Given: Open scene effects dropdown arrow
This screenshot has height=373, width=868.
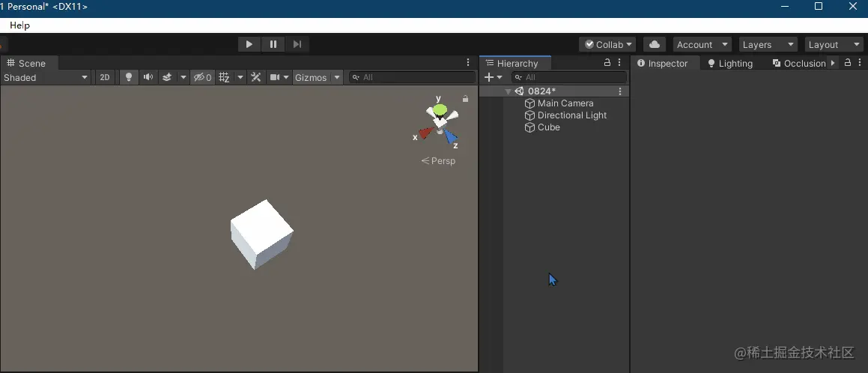Looking at the screenshot, I should 183,77.
